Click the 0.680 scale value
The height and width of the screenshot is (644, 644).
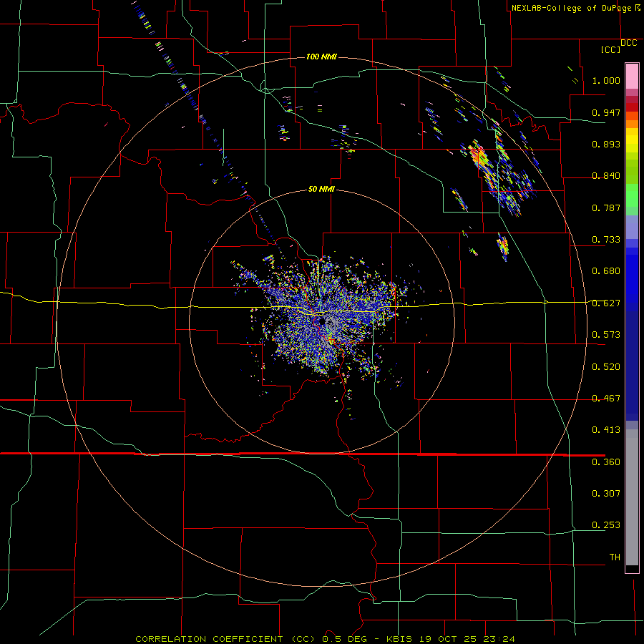606,271
